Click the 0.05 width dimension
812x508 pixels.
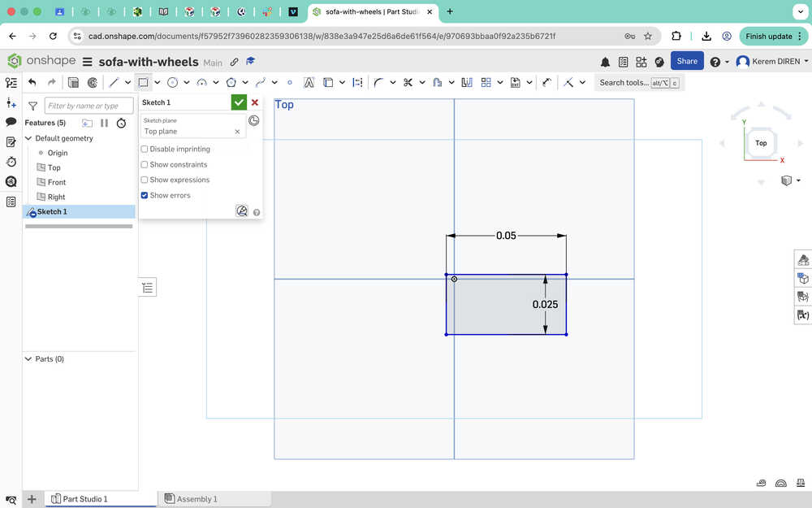(x=506, y=236)
